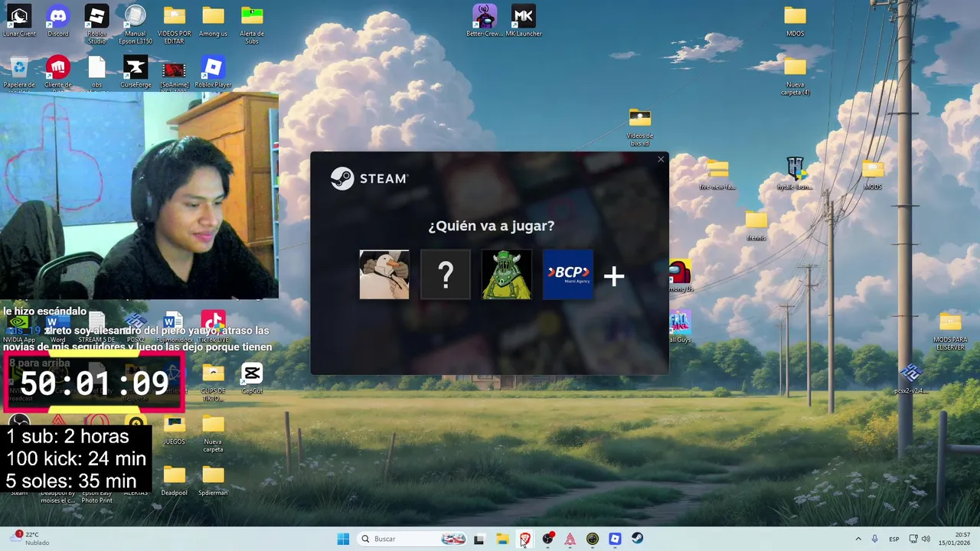980x551 pixels.
Task: Launch Roblox Player desktop shortcut
Action: pyautogui.click(x=213, y=73)
